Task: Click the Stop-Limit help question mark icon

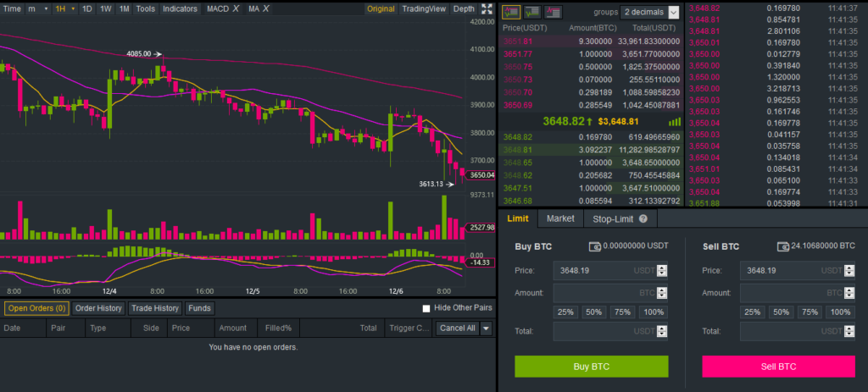Action: click(643, 218)
